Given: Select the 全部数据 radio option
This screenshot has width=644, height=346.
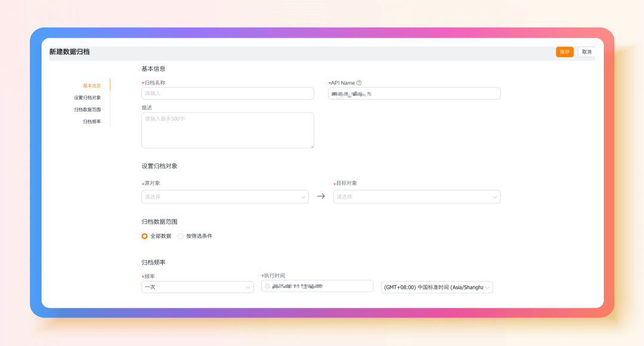Looking at the screenshot, I should point(145,236).
